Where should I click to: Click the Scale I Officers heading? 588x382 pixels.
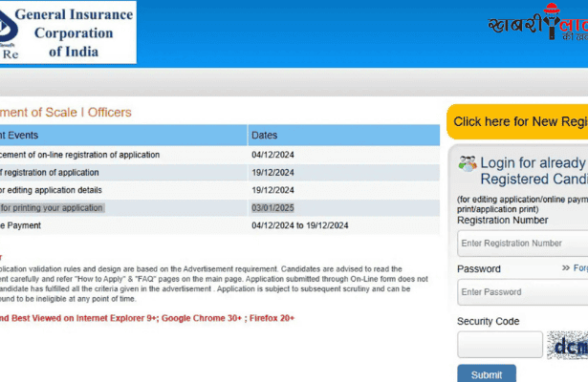click(66, 113)
